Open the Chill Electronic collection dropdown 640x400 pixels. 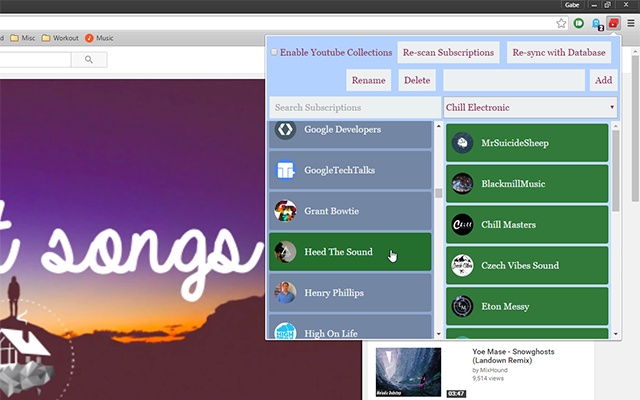[x=530, y=107]
